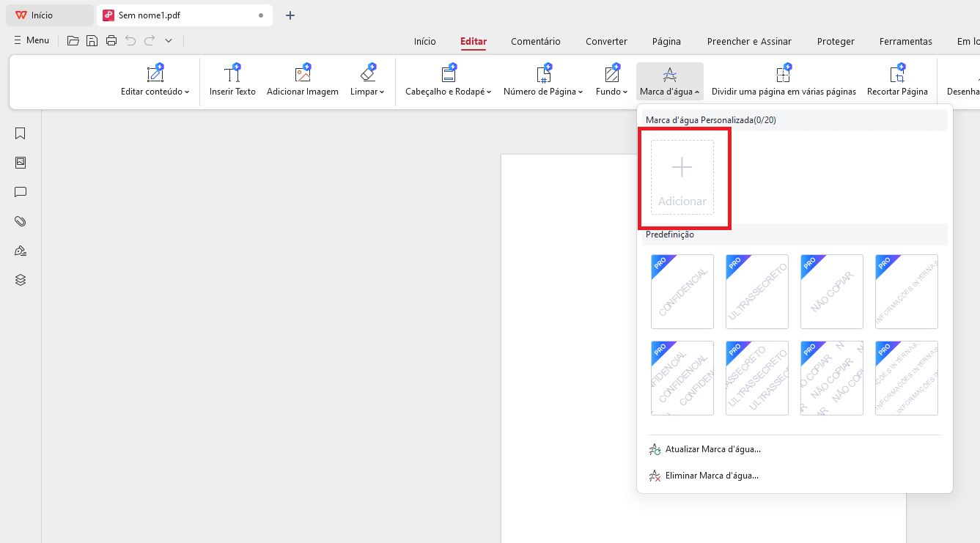Open the Página ribbon tab
This screenshot has width=980, height=543.
pos(667,42)
